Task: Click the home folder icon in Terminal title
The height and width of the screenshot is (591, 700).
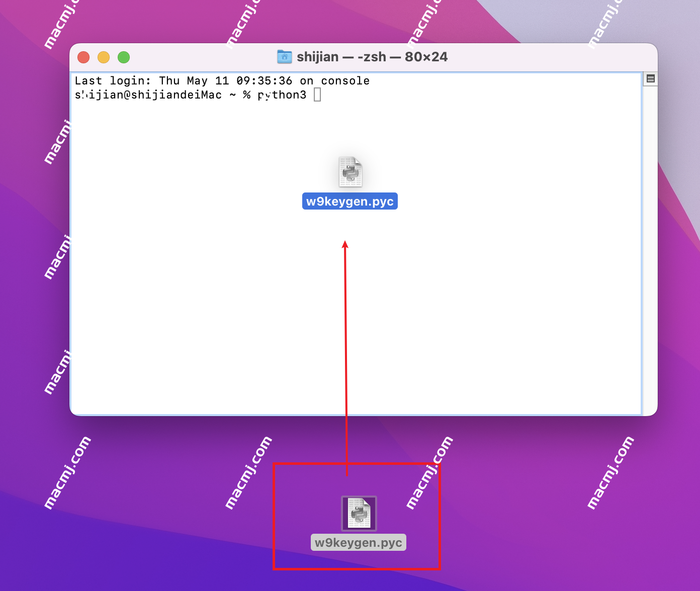Action: coord(285,57)
